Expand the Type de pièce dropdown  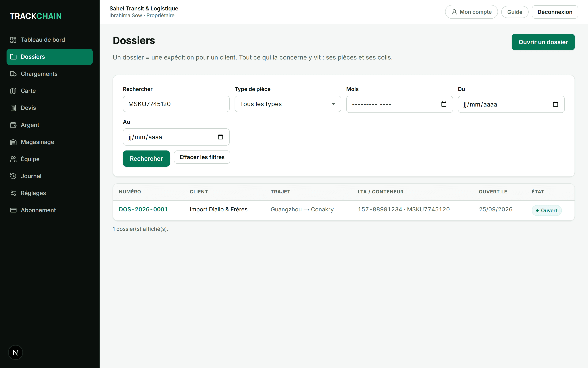(x=288, y=104)
